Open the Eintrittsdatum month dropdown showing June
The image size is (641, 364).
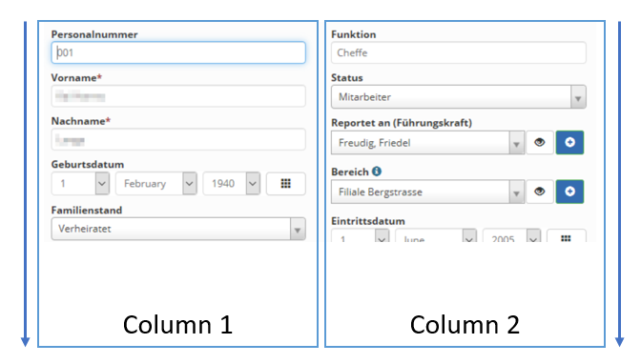pos(436,236)
